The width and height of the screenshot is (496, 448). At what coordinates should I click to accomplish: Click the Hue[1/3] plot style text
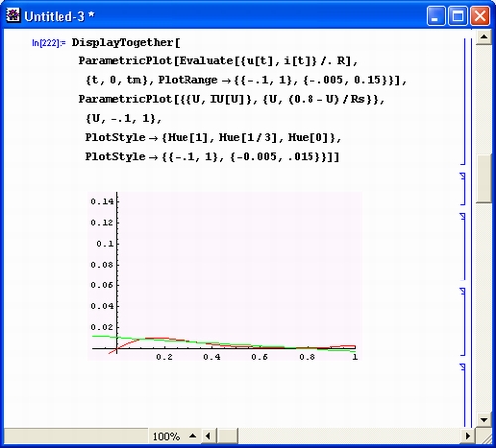click(x=247, y=137)
